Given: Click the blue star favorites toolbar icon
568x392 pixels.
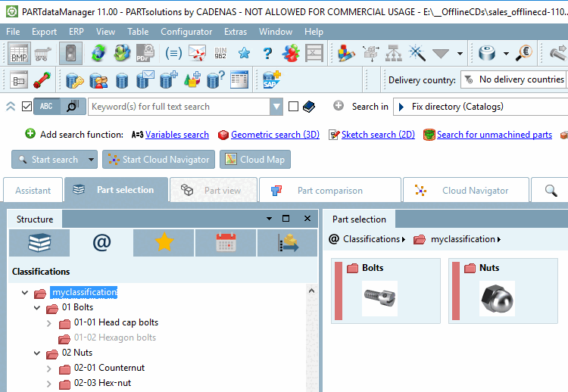Looking at the screenshot, I should [x=244, y=54].
